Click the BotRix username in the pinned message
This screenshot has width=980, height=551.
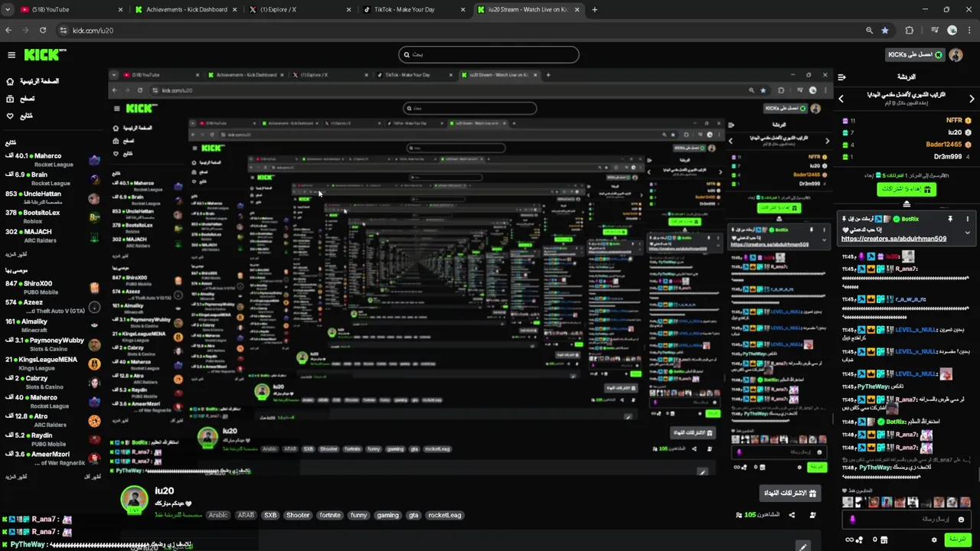910,220
